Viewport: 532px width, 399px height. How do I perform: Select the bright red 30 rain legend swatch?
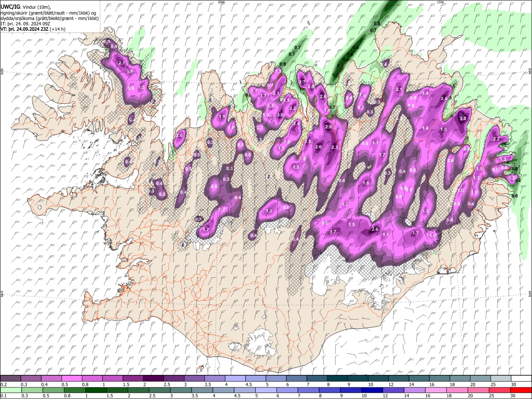click(x=521, y=390)
